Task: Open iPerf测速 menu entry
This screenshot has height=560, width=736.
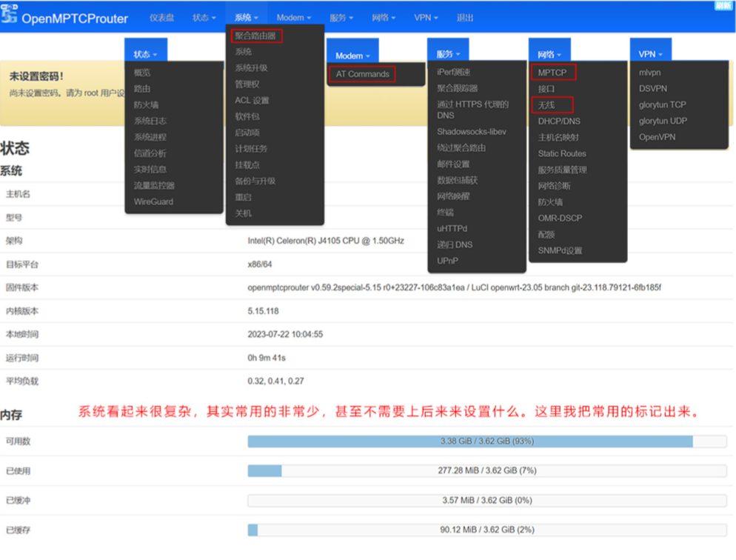Action: click(x=453, y=73)
